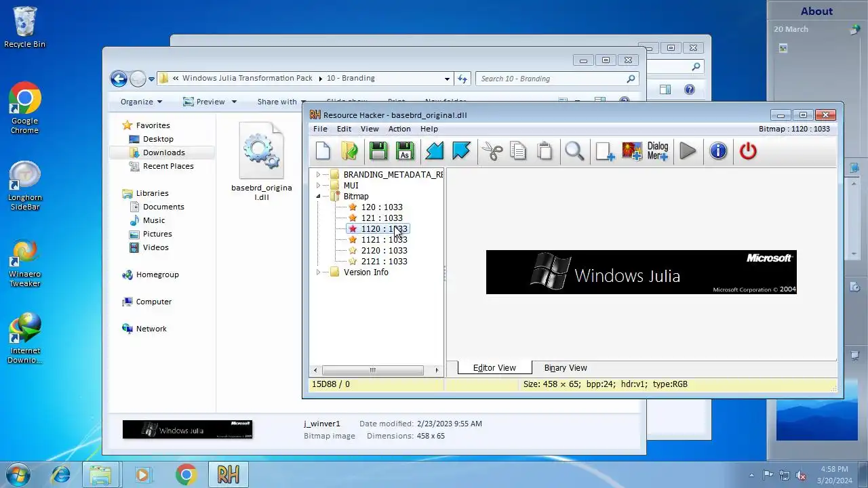Open the Preview dropdown arrow

point(234,102)
